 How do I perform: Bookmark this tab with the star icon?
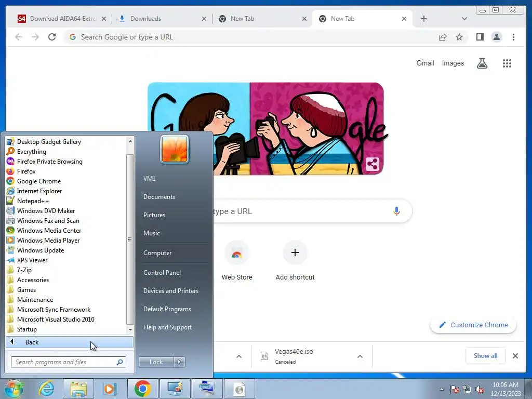459,37
